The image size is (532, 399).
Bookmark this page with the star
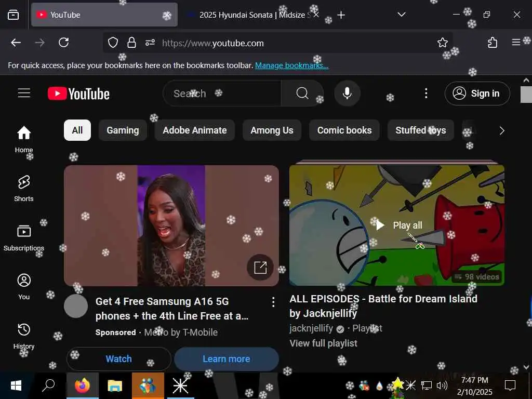443,43
